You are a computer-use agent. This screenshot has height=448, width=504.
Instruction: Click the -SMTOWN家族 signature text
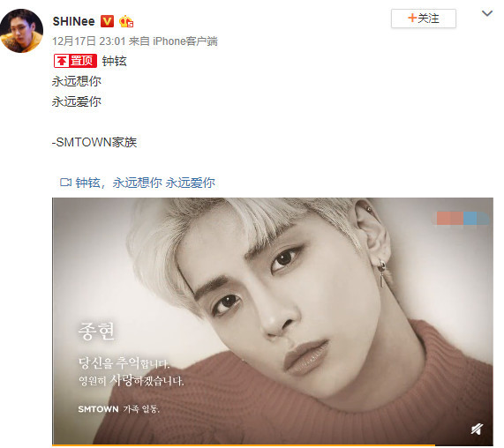94,142
